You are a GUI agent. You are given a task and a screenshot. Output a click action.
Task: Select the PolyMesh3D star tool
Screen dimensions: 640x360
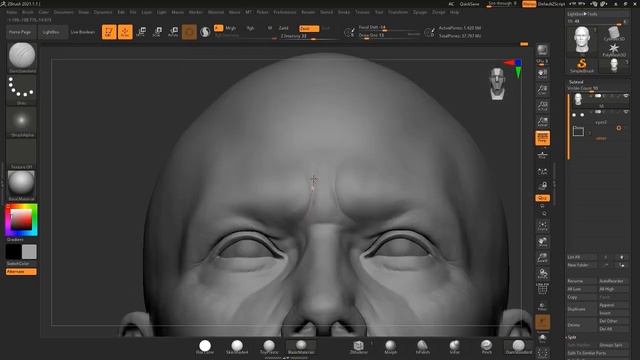(x=614, y=50)
